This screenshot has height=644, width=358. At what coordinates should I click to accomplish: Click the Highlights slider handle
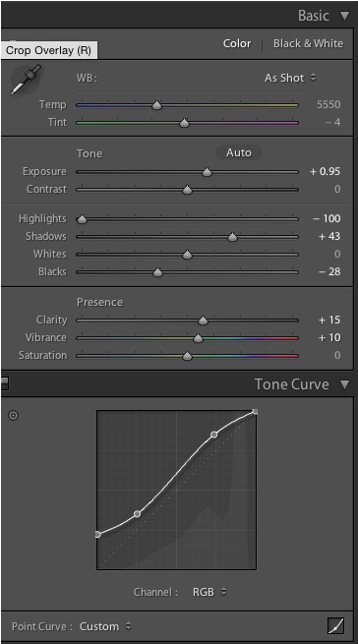pos(83,219)
